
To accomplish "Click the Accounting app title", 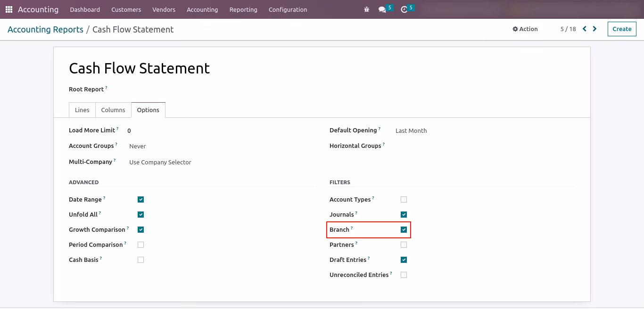I will [38, 9].
